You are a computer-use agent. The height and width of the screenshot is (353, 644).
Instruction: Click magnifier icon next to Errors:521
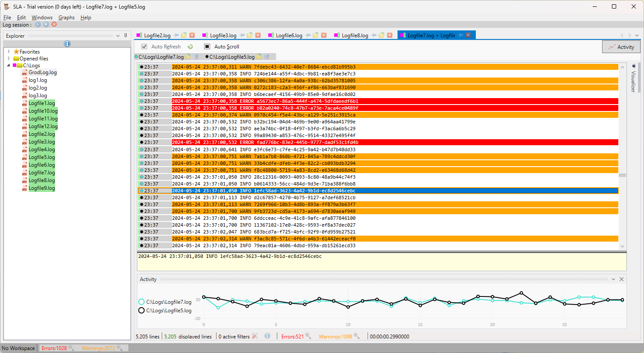point(308,336)
